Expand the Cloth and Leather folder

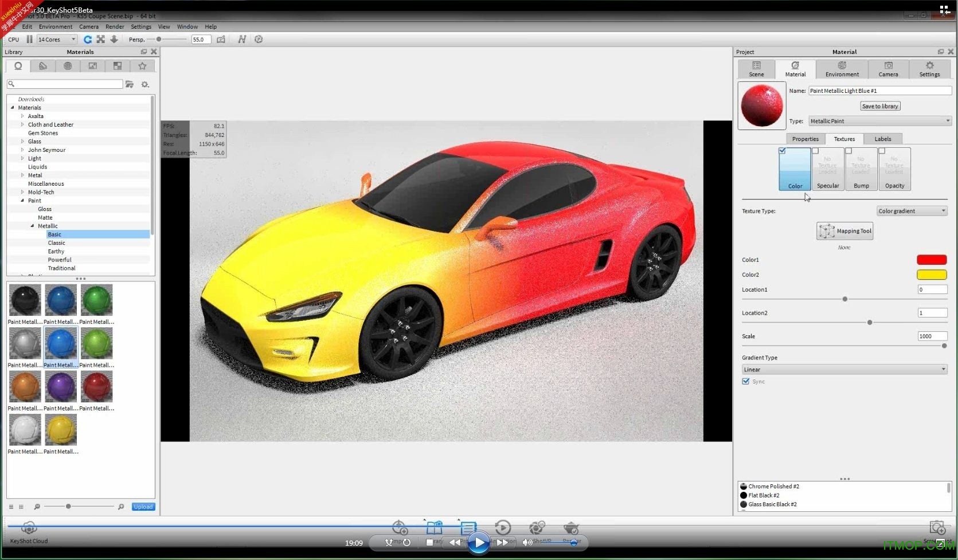pos(22,124)
